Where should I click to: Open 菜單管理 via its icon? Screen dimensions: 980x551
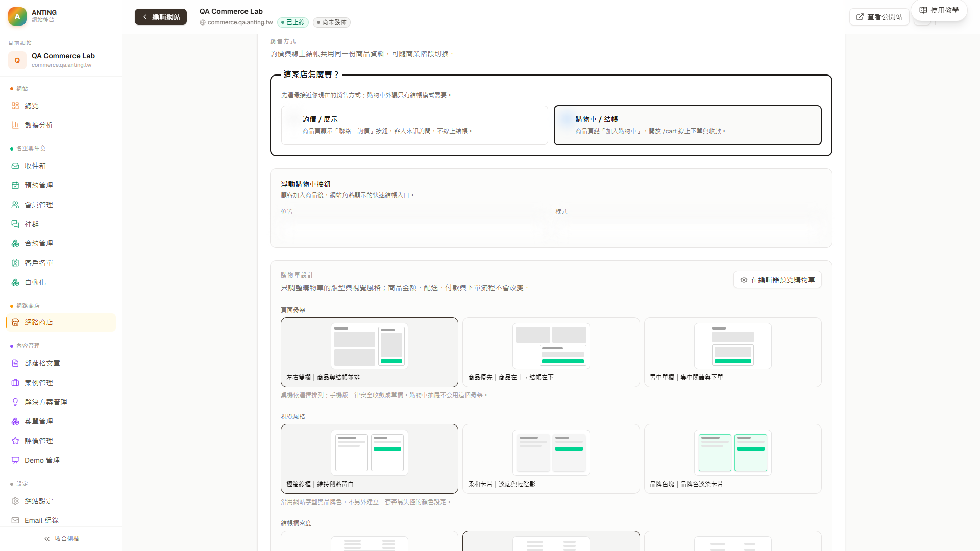[x=15, y=421]
